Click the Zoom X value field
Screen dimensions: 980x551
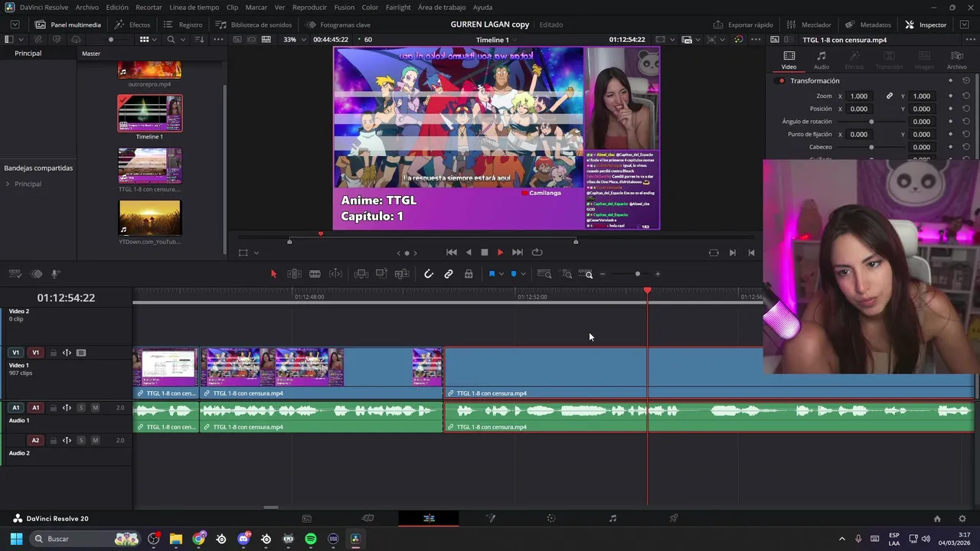[x=859, y=96]
